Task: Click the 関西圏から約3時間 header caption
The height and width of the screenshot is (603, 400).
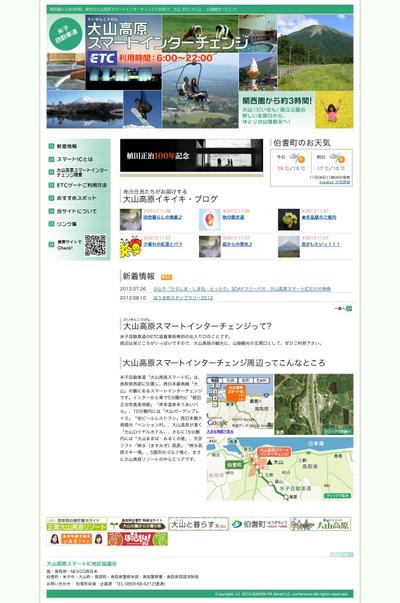Action: click(x=277, y=101)
